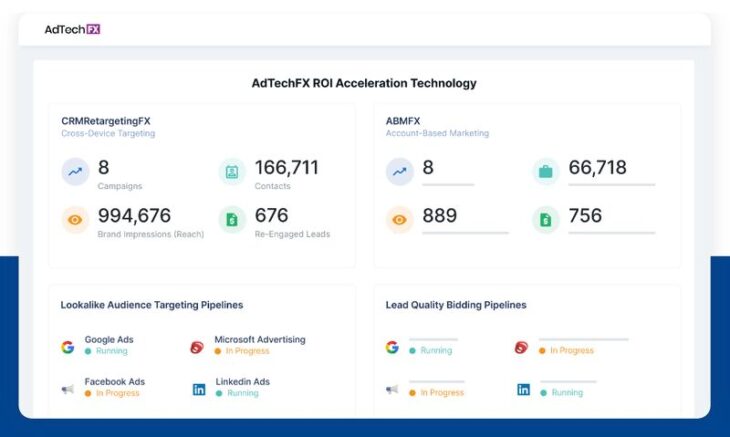730x437 pixels.
Task: Click the Microsoft Advertising icon under Lookalike
Action: (197, 347)
